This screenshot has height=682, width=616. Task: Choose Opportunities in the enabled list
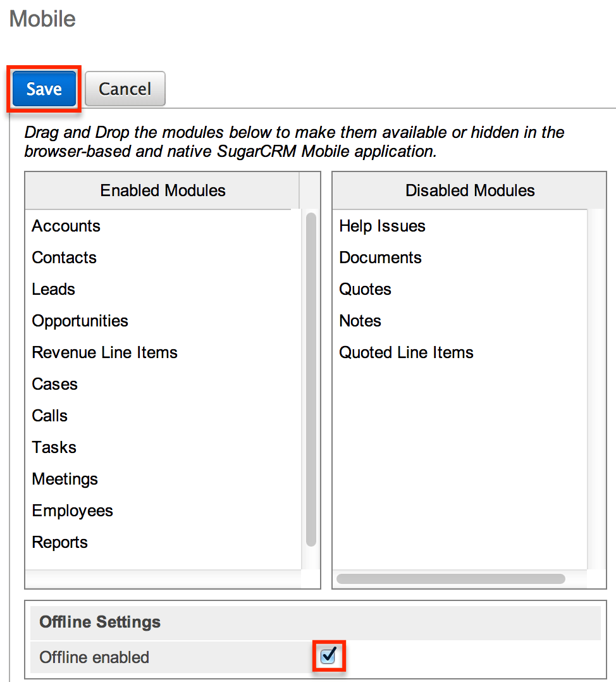tap(80, 321)
